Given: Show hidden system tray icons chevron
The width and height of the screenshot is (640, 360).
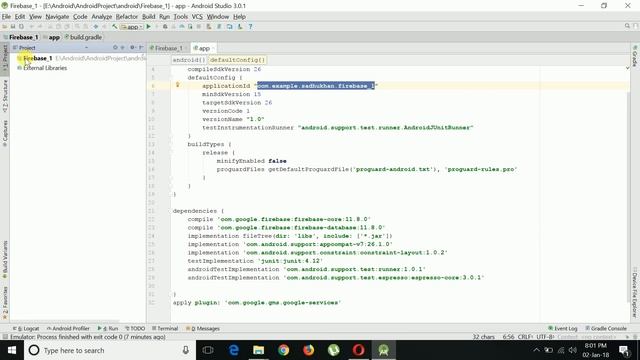Looking at the screenshot, I should [536, 350].
